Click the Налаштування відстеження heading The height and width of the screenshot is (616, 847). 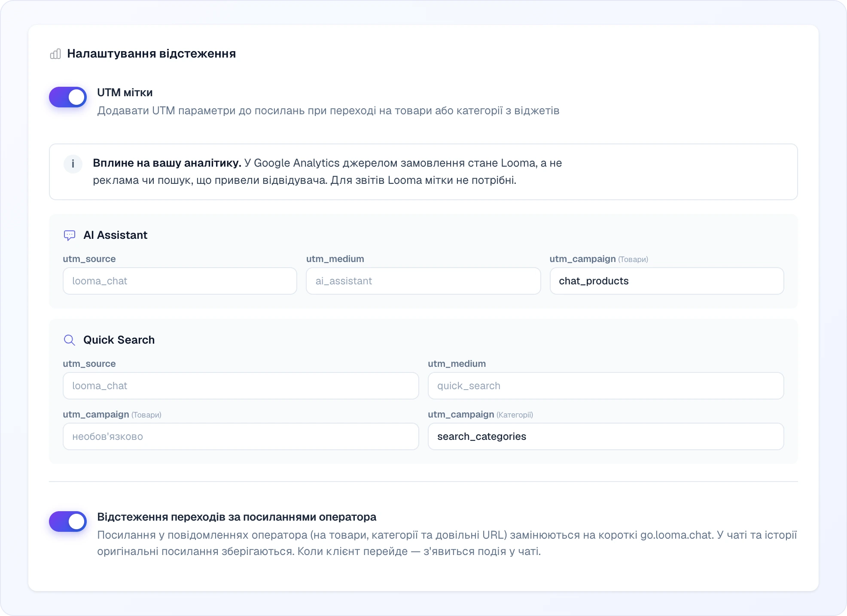coord(151,54)
